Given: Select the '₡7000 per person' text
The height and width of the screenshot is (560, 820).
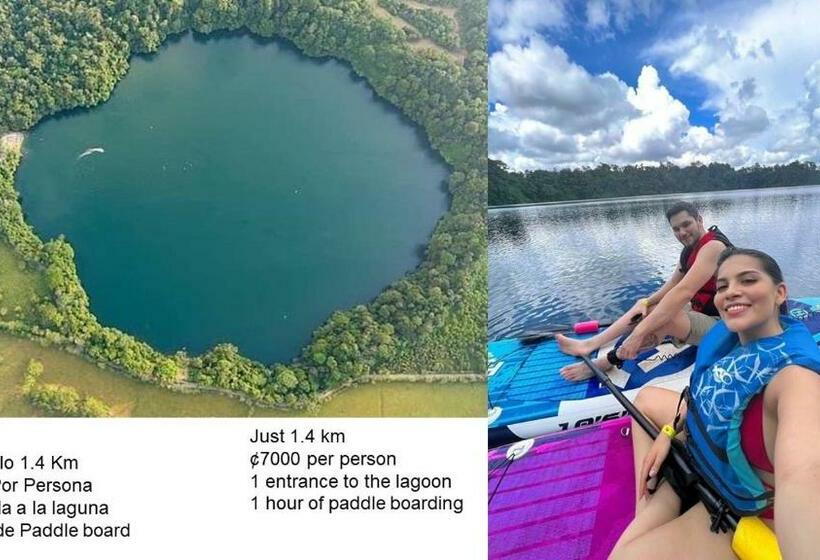Looking at the screenshot, I should [x=323, y=459].
